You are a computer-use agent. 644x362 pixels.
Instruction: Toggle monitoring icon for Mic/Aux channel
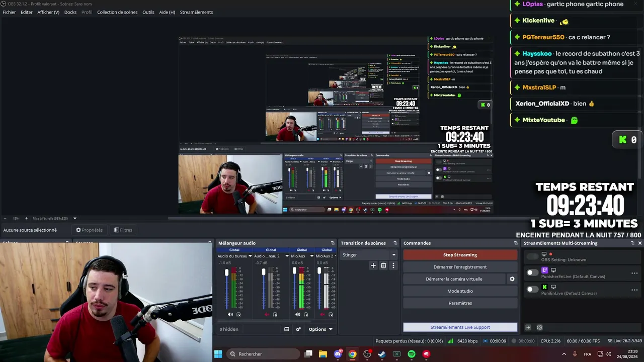click(306, 315)
